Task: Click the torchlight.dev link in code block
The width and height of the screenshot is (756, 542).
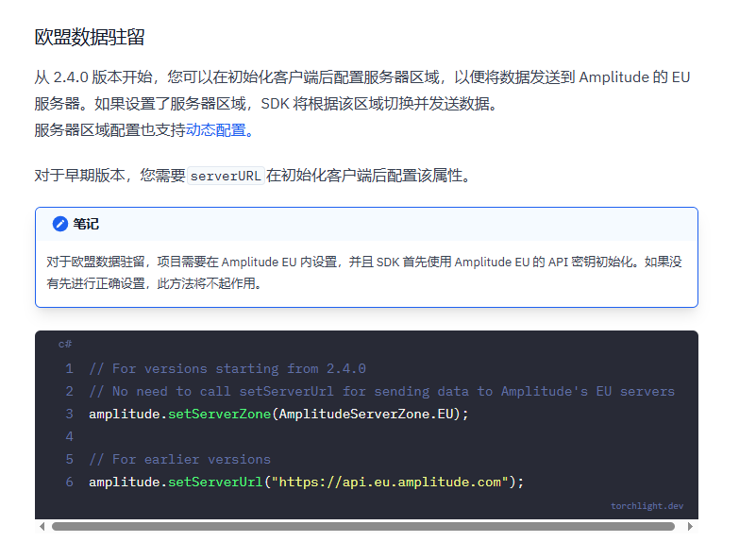Action: pyautogui.click(x=647, y=506)
